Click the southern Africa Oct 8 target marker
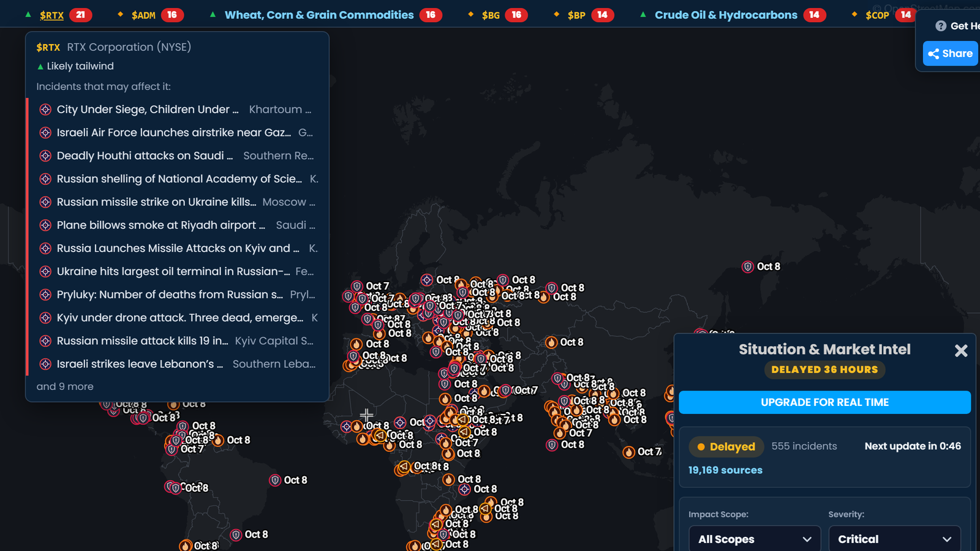The width and height of the screenshot is (980, 551). pos(464,489)
